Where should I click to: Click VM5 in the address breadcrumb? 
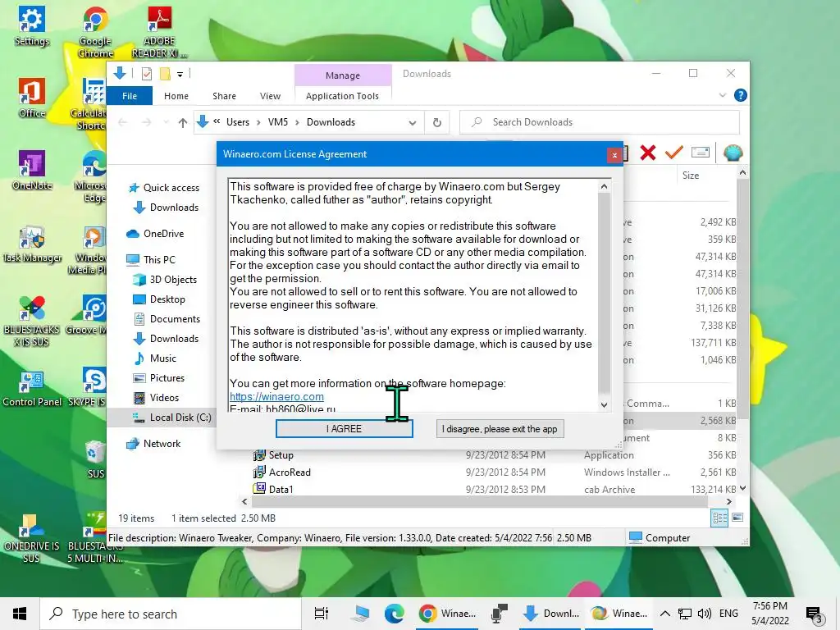(x=277, y=122)
